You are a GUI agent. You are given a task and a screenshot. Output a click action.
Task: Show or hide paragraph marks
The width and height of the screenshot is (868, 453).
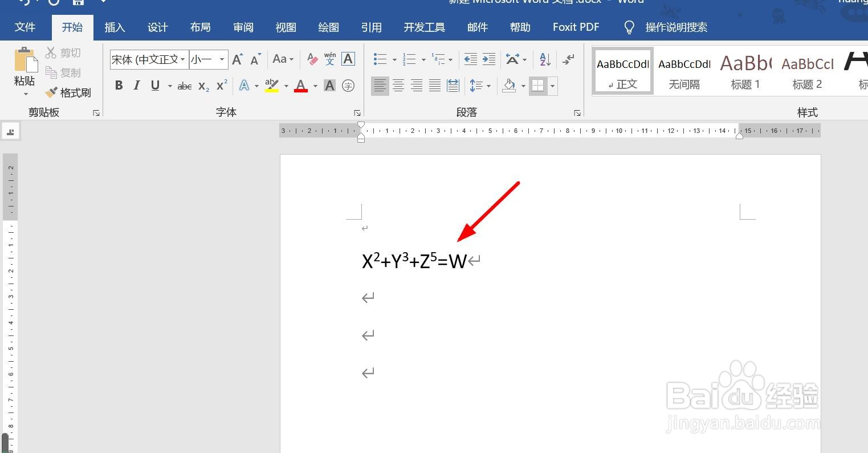click(x=568, y=59)
